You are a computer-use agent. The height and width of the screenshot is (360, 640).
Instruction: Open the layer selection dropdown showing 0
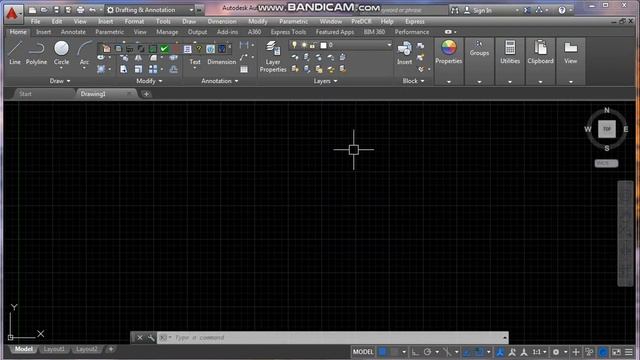pos(340,45)
